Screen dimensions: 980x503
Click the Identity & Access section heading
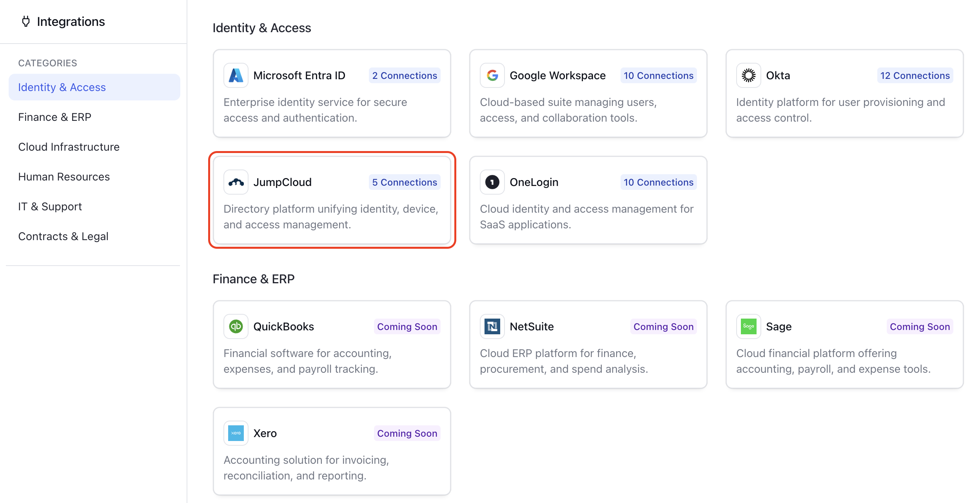261,28
